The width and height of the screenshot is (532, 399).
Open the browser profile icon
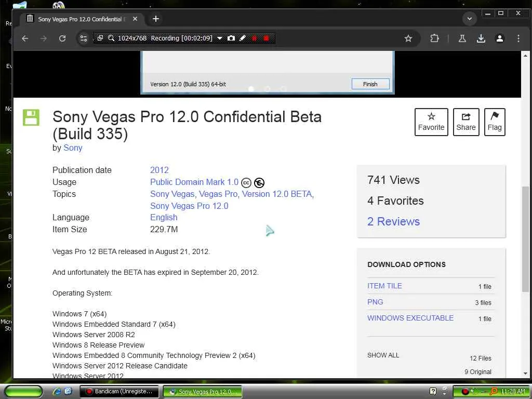click(x=499, y=38)
